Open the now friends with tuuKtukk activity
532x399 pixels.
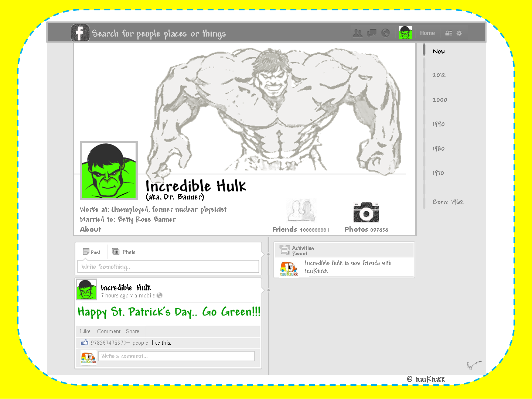(348, 267)
